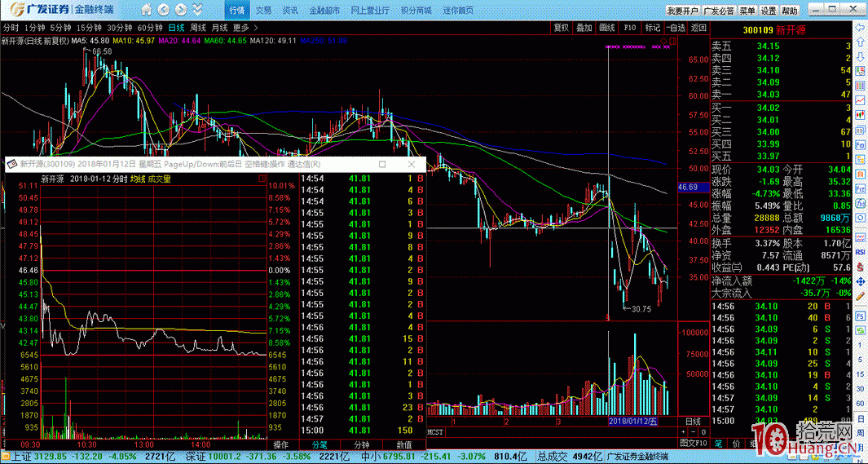Select the 日 period sidebar shortcut

(861, 420)
